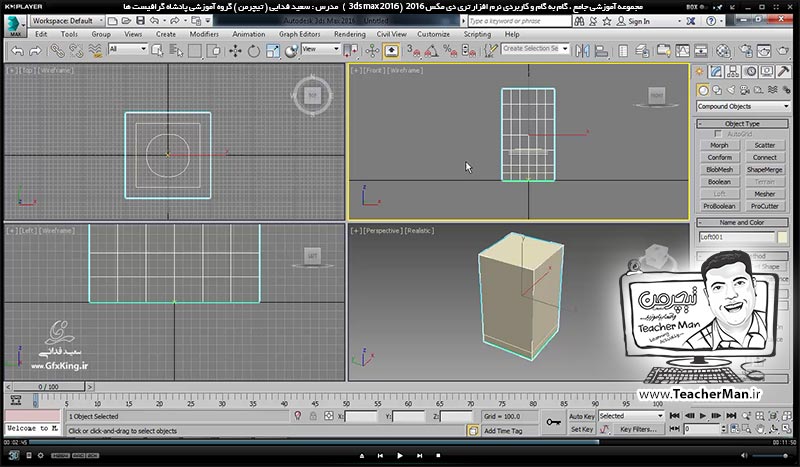Click the Key Filters... button
The height and width of the screenshot is (467, 800).
pyautogui.click(x=638, y=429)
